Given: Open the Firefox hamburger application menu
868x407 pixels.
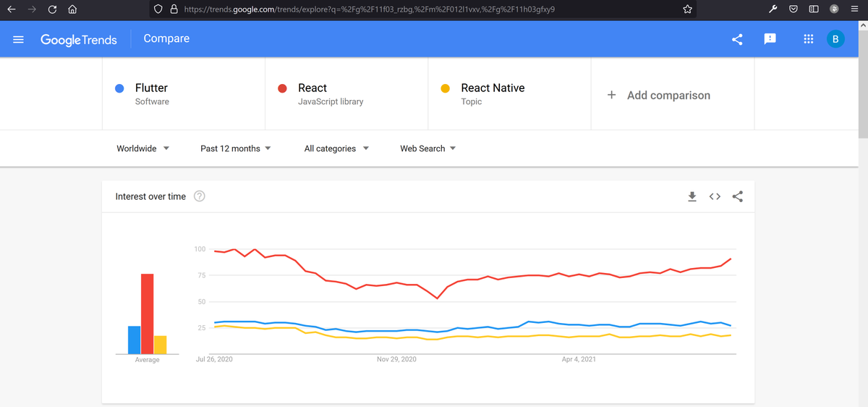Looking at the screenshot, I should tap(854, 9).
